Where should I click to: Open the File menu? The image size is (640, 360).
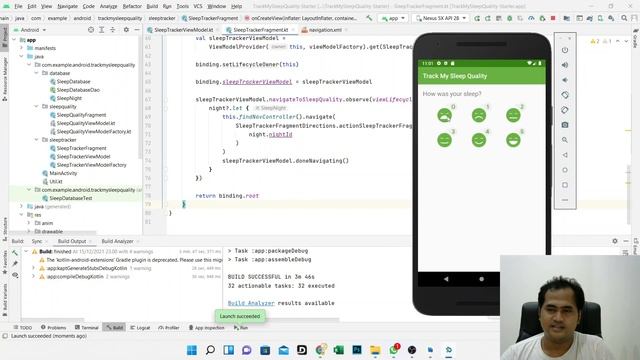tap(18, 6)
